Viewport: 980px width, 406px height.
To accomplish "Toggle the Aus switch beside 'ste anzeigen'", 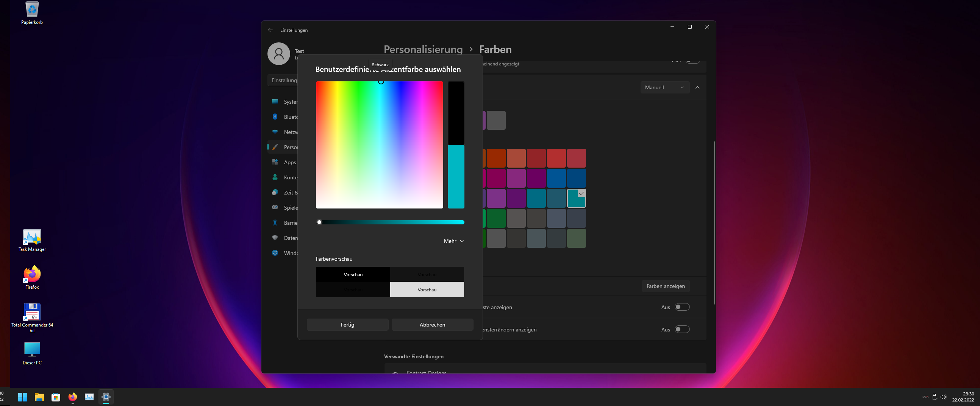I will (x=682, y=307).
